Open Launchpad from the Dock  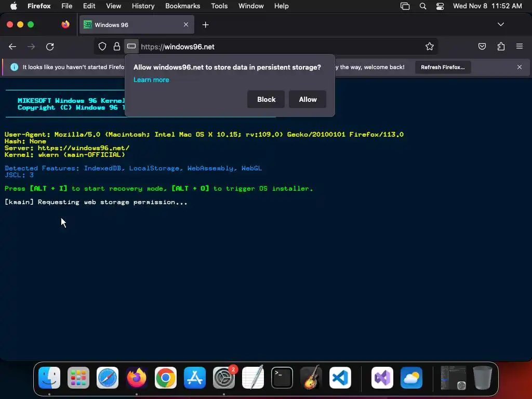78,378
